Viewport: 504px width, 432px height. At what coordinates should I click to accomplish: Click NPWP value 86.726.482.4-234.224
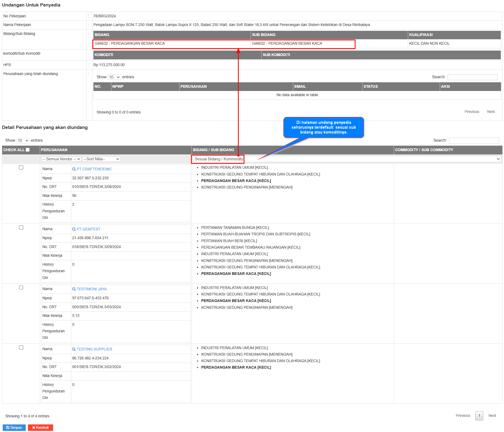(x=90, y=358)
